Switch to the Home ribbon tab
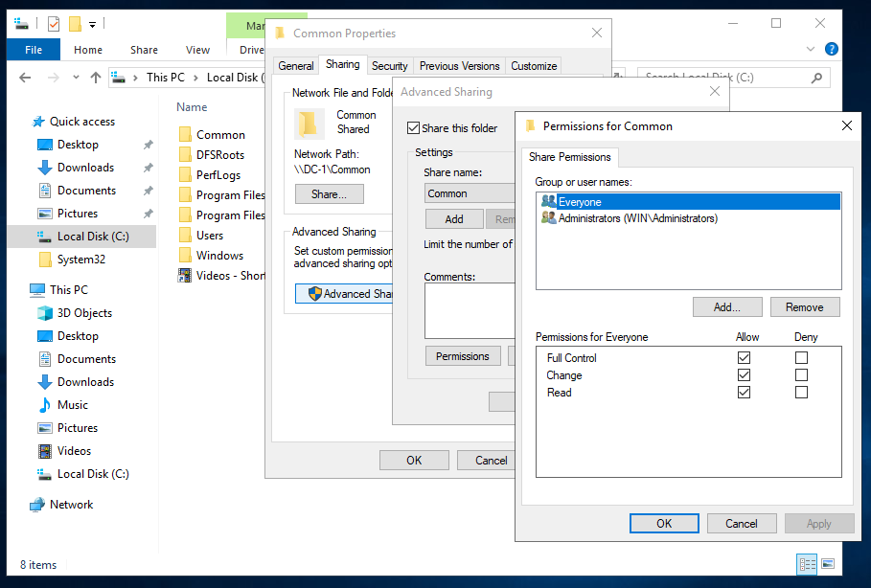Viewport: 871px width, 588px height. tap(88, 50)
